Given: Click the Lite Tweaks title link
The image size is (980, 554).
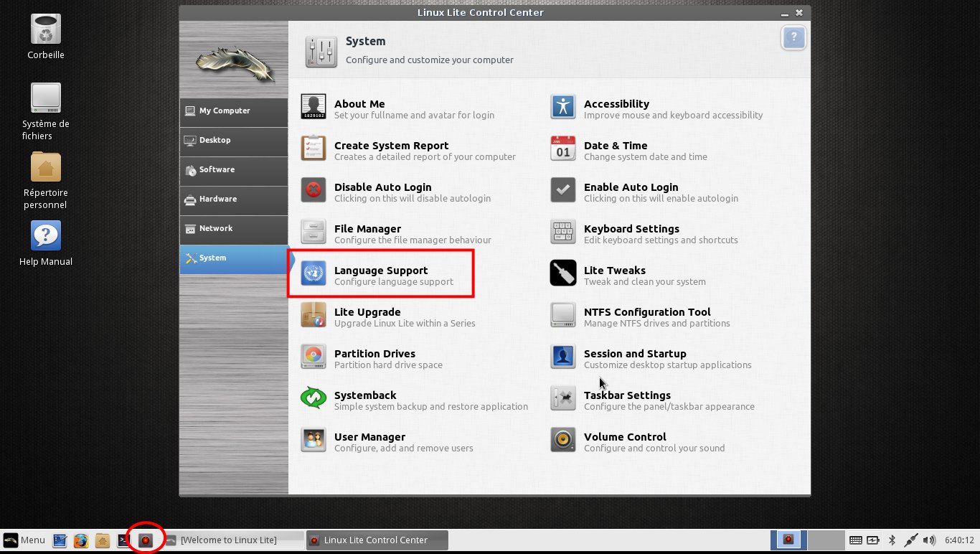Looking at the screenshot, I should click(615, 271).
